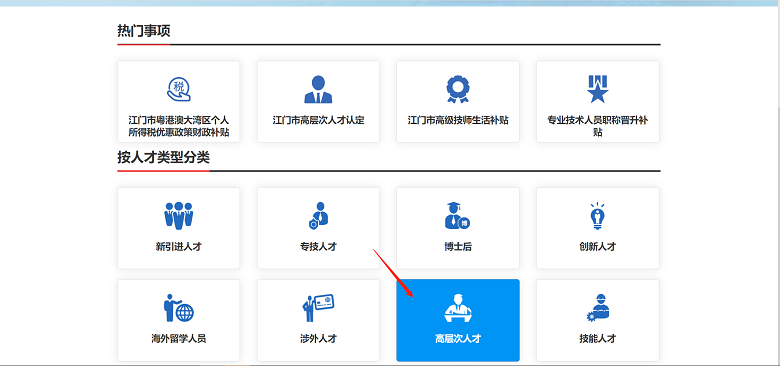Screen dimensions: 780x366
Task: Open 江门市高层次人才认定 label
Action: point(318,120)
